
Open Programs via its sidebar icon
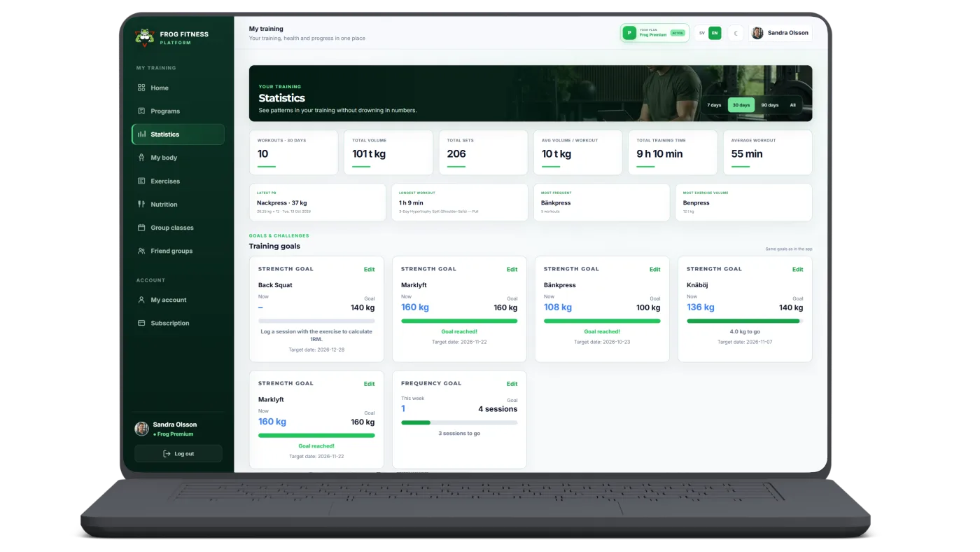(x=141, y=111)
